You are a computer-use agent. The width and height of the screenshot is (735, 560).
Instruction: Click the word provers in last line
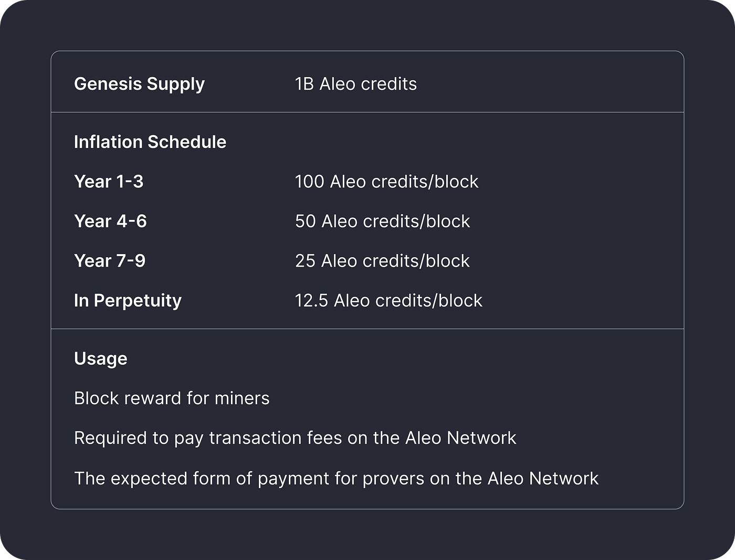click(x=394, y=478)
